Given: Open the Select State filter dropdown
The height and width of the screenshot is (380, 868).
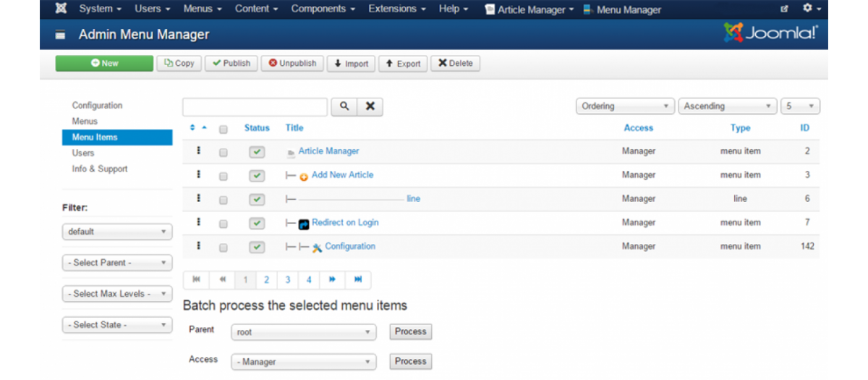Looking at the screenshot, I should (117, 325).
